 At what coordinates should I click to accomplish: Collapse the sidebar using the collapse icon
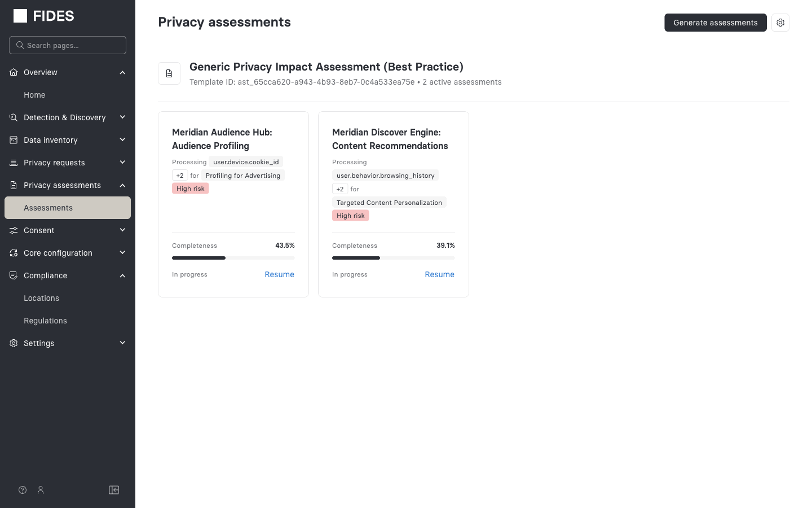coord(114,490)
